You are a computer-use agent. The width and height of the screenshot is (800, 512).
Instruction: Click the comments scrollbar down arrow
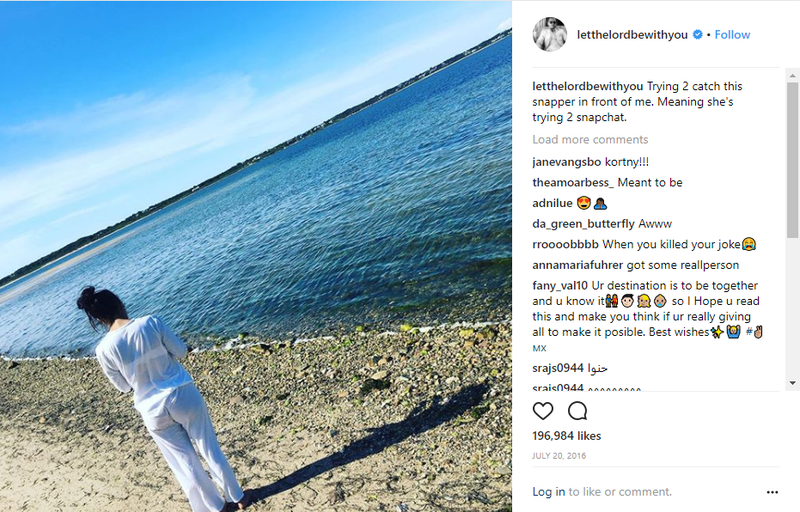pos(792,383)
